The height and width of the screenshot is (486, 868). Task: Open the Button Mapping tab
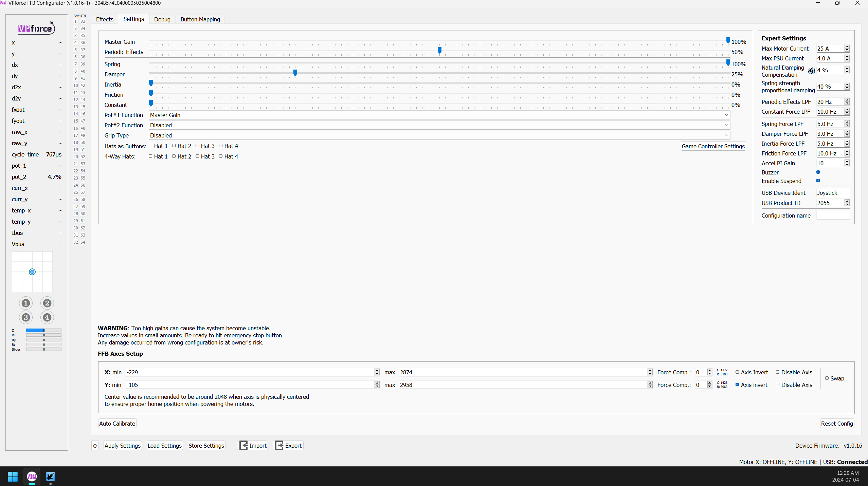(x=200, y=19)
